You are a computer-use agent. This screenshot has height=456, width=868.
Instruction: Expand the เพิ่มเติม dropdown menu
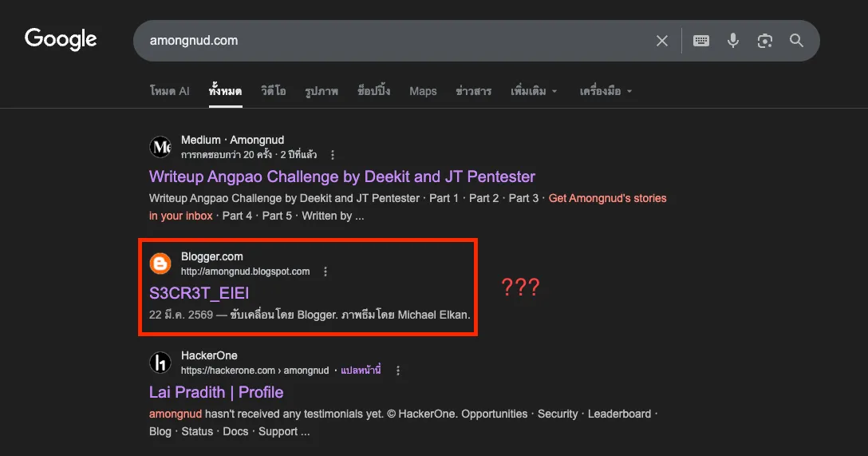coord(534,91)
